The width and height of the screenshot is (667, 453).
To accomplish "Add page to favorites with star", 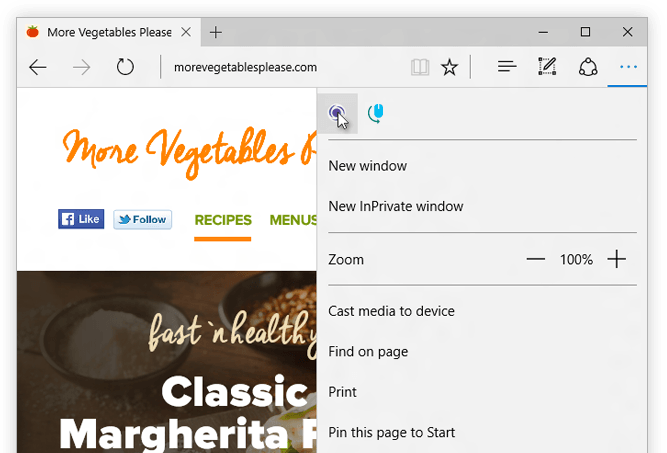I will coord(450,67).
